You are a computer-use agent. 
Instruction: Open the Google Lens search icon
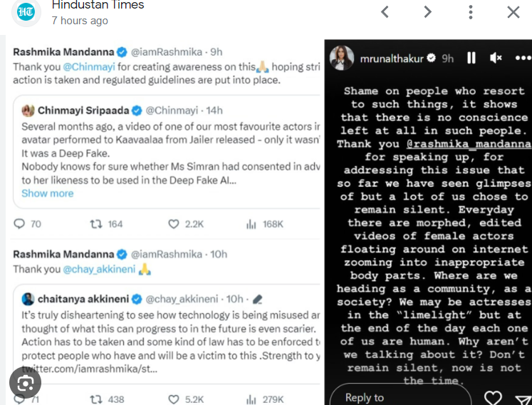click(x=25, y=383)
